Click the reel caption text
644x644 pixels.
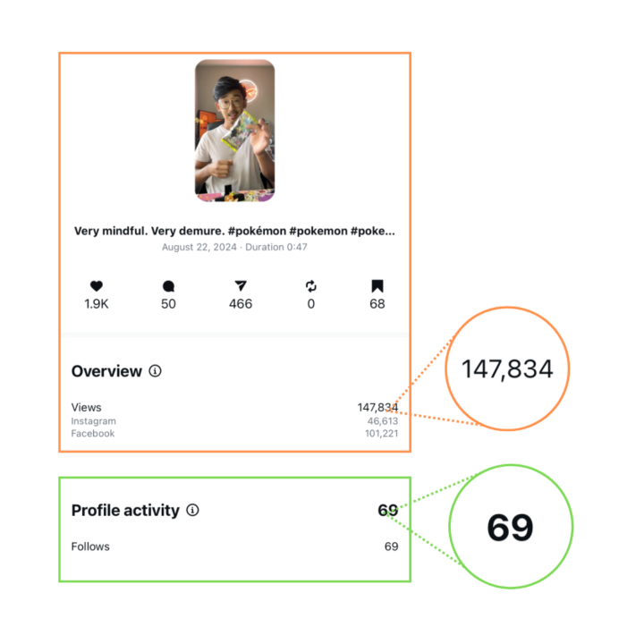(x=234, y=230)
